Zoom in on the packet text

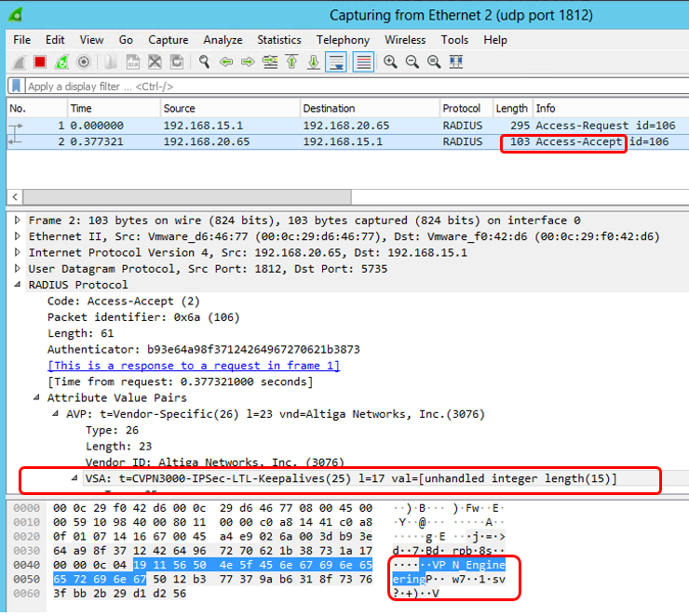[x=390, y=62]
